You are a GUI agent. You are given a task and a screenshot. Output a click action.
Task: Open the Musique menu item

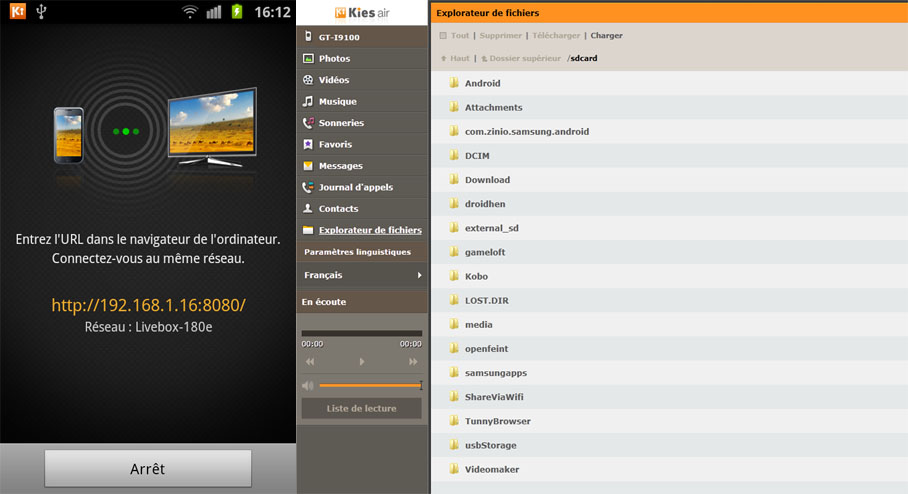(x=363, y=101)
